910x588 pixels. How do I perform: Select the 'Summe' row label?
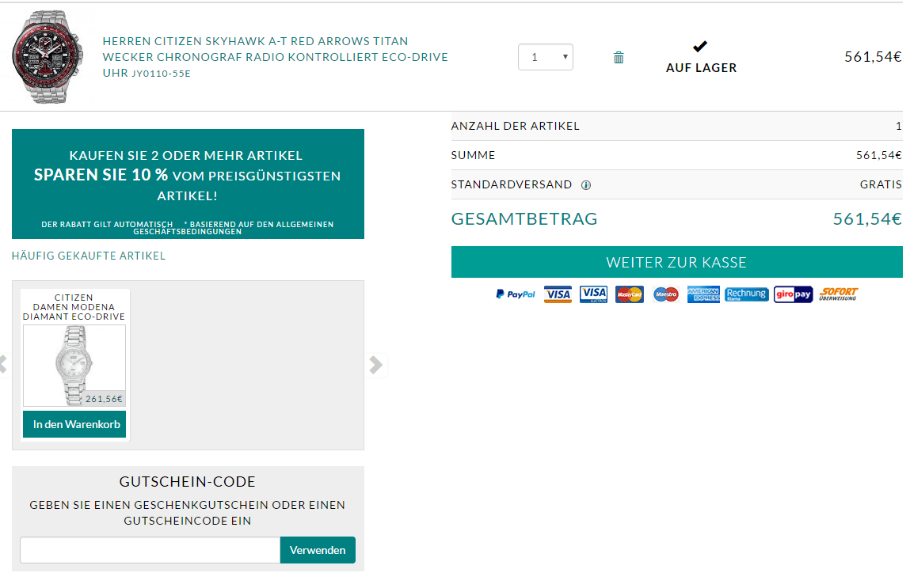click(x=473, y=155)
